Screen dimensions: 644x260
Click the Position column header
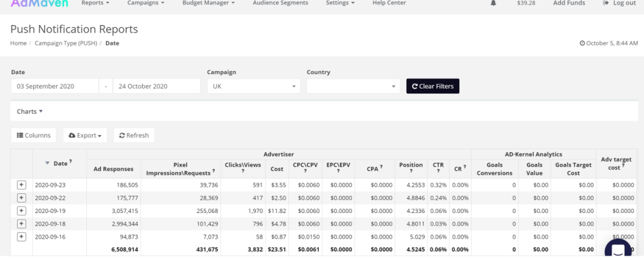411,168
